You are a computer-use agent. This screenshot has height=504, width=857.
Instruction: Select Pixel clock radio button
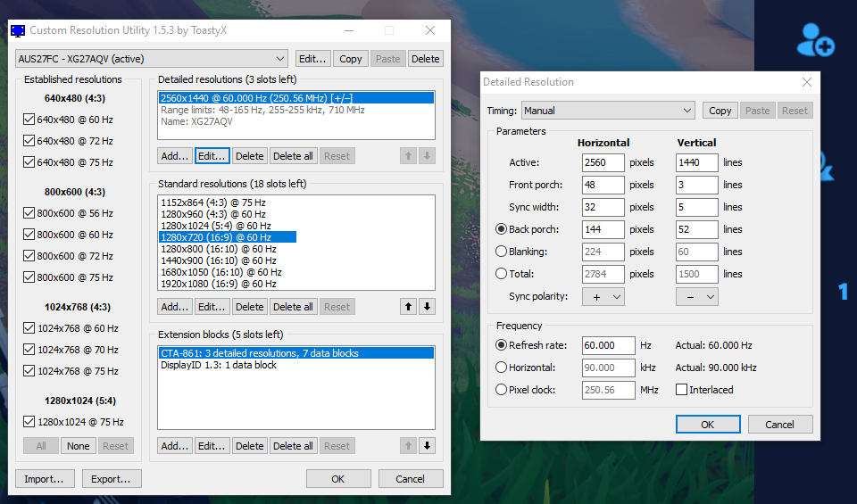[x=501, y=390]
